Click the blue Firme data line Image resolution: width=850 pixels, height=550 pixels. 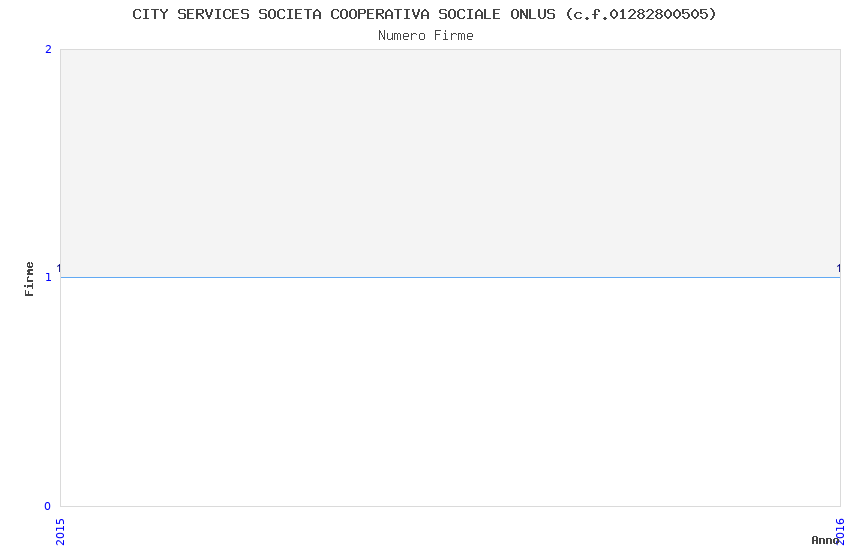tap(450, 277)
